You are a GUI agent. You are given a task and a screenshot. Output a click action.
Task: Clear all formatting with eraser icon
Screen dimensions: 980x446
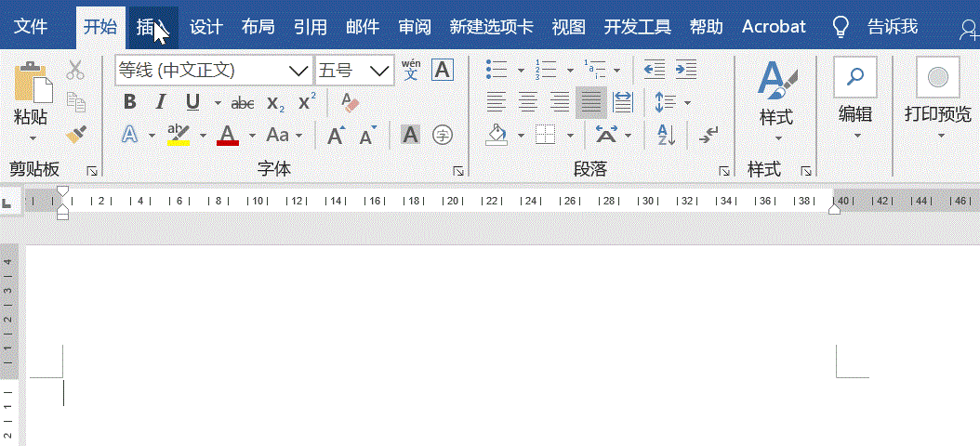pos(350,102)
